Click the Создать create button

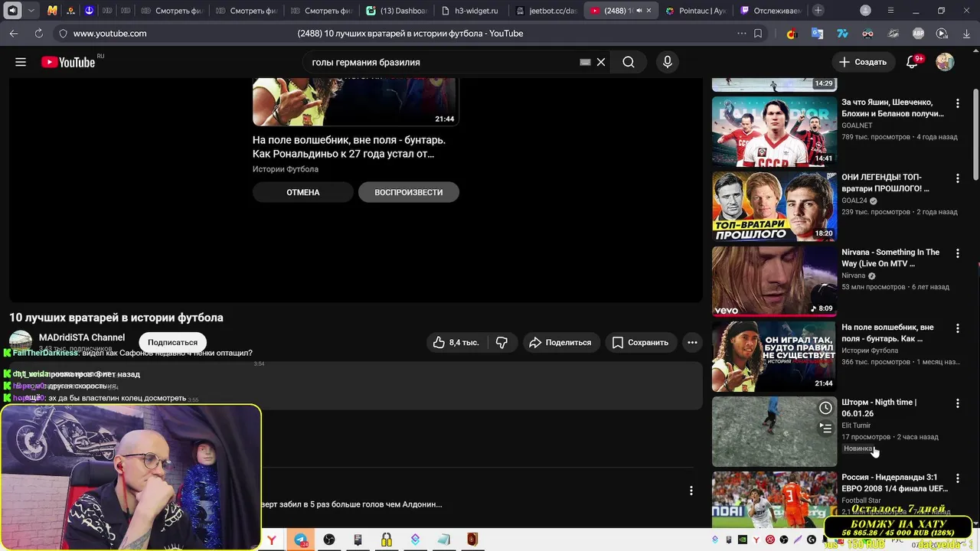(x=862, y=62)
